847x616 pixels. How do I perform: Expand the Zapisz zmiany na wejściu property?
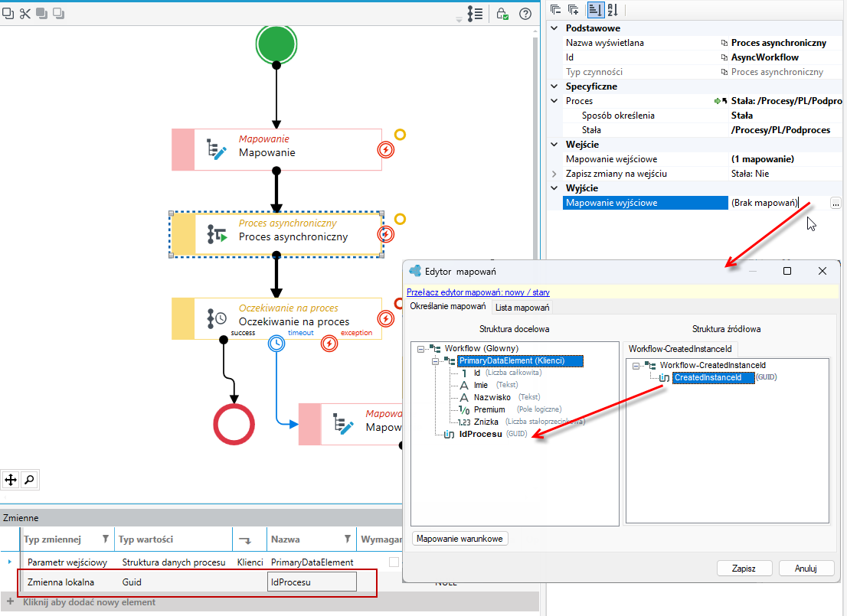pyautogui.click(x=554, y=174)
